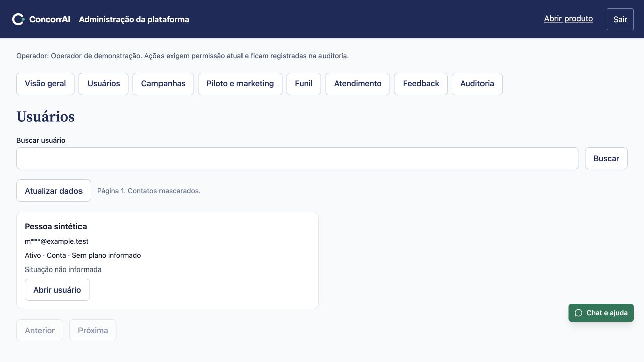Select the Funil tab
644x362 pixels.
[304, 84]
